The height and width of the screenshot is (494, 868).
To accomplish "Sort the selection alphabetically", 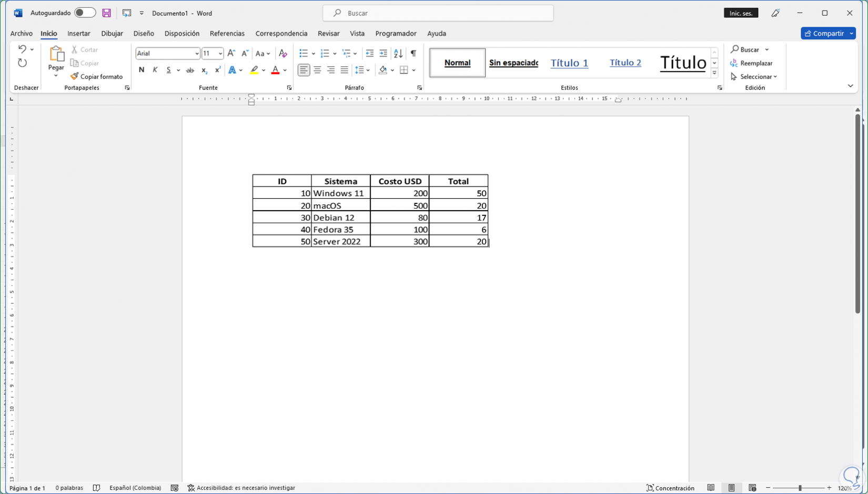I will [398, 53].
